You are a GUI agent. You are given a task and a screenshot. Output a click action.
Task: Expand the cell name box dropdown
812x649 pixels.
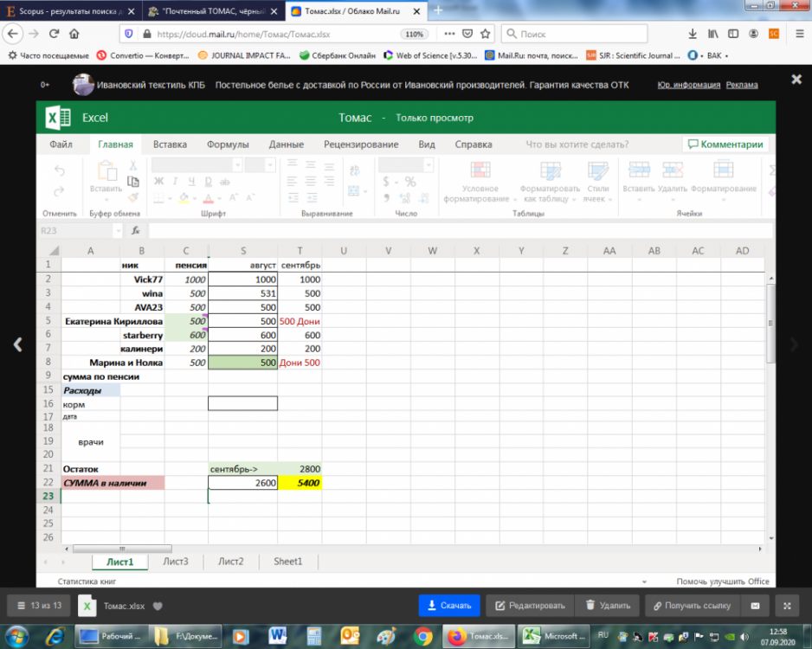[x=118, y=231]
